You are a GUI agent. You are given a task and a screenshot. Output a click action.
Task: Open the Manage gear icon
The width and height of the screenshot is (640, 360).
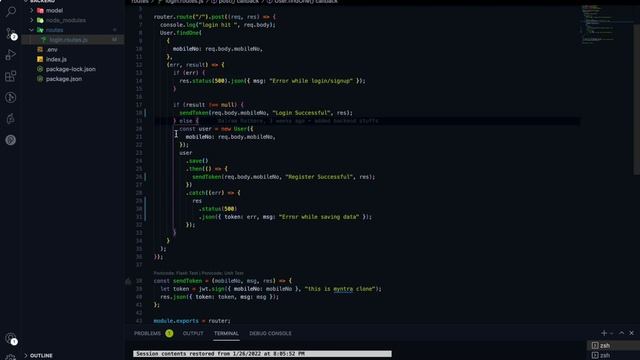11,357
